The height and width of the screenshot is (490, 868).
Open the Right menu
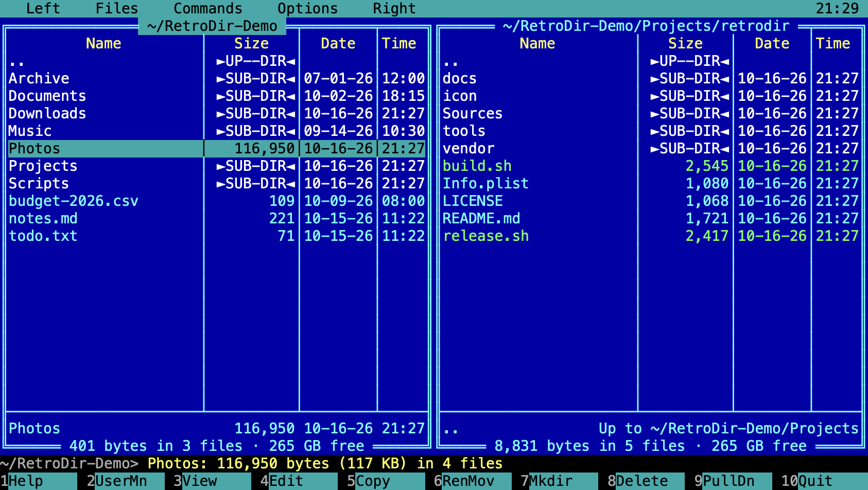(x=394, y=8)
